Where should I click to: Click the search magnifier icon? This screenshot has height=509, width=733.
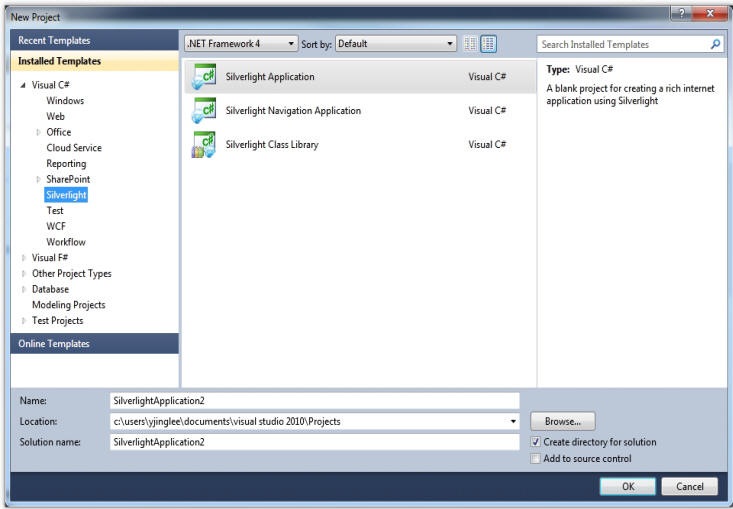click(x=715, y=44)
